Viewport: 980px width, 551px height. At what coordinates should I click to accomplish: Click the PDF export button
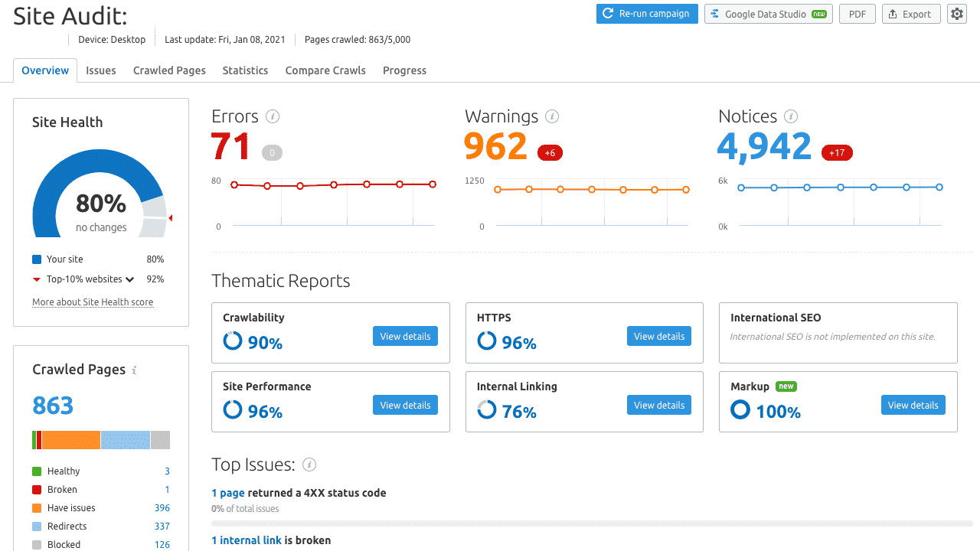click(857, 14)
